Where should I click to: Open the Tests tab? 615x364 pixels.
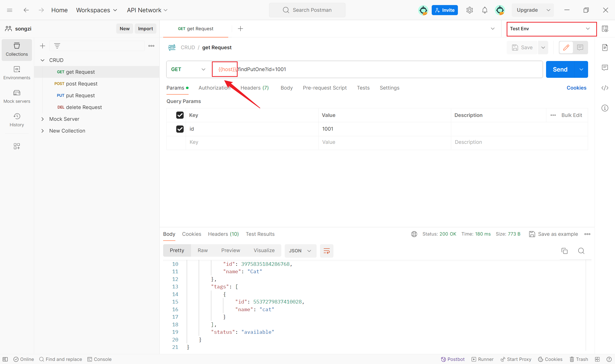363,88
